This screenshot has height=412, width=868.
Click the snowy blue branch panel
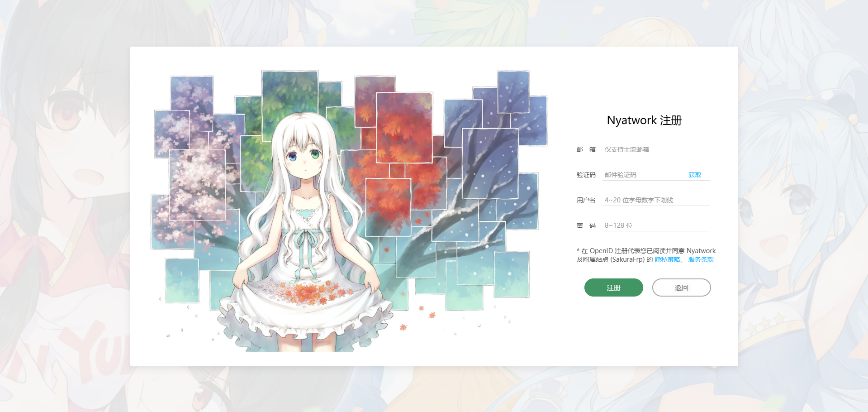point(490,163)
